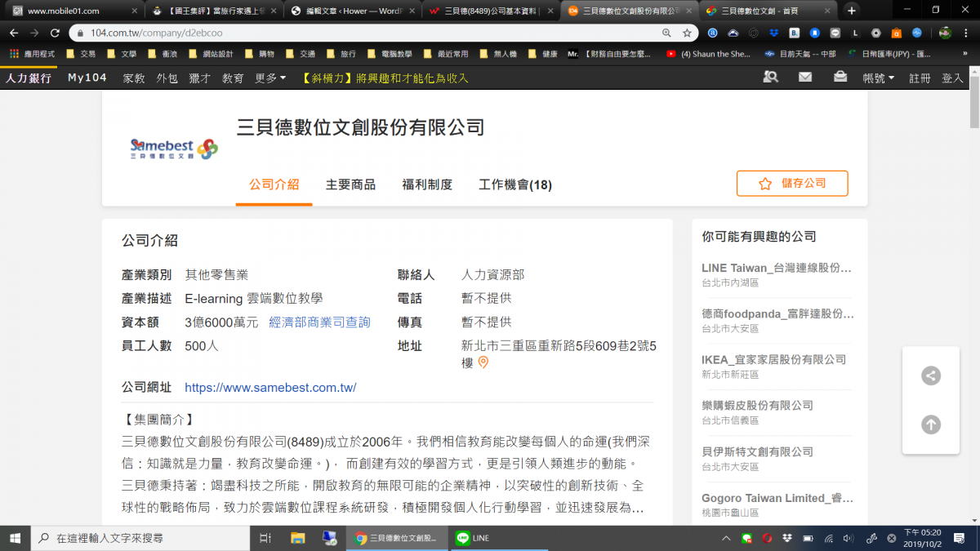980x551 pixels.
Task: Select the 公司介紹 tab
Action: coord(274,184)
